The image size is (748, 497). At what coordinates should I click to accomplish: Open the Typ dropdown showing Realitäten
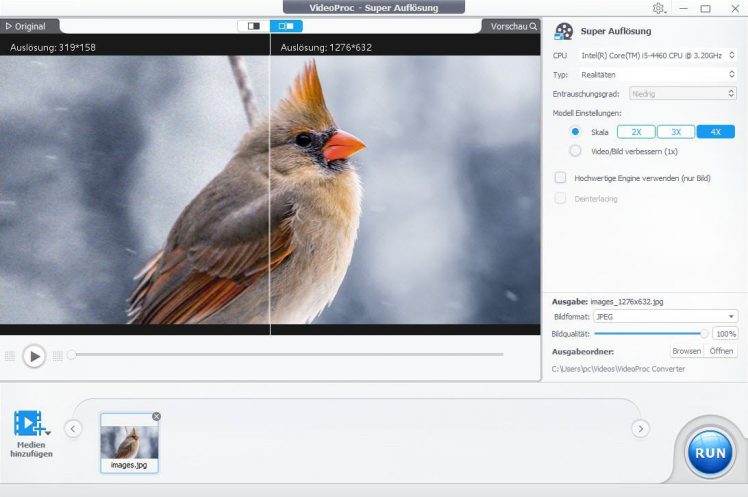(x=657, y=74)
